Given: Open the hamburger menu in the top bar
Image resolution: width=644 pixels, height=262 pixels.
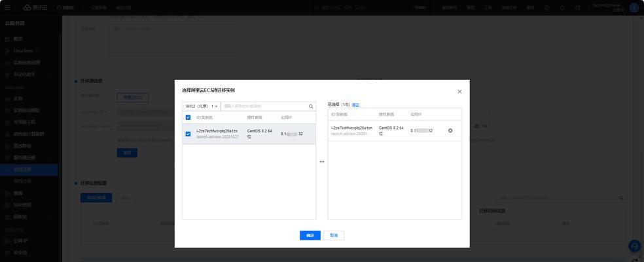Looking at the screenshot, I should point(8,7).
